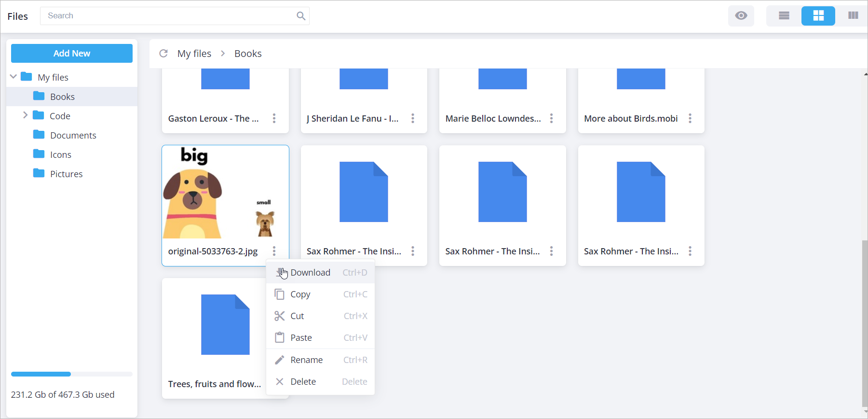
Task: Click the refresh icon beside My files
Action: point(163,54)
